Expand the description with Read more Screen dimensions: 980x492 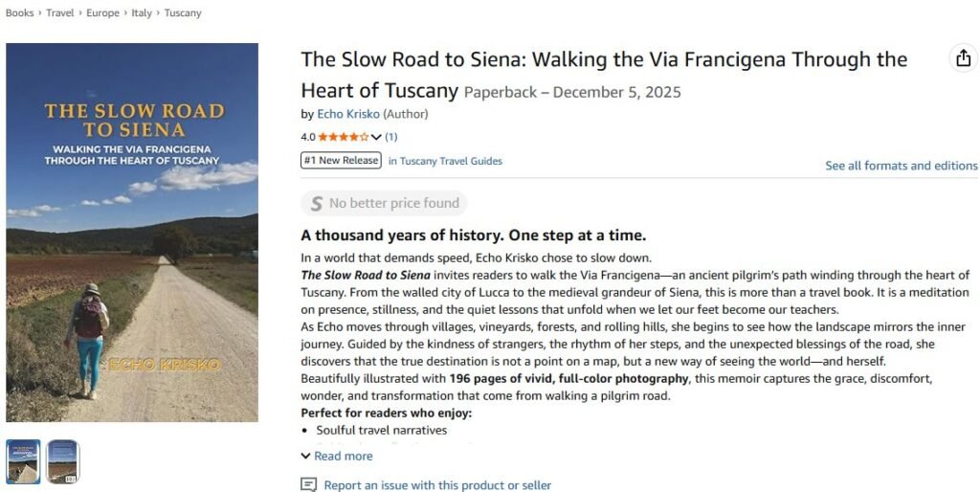coord(337,456)
